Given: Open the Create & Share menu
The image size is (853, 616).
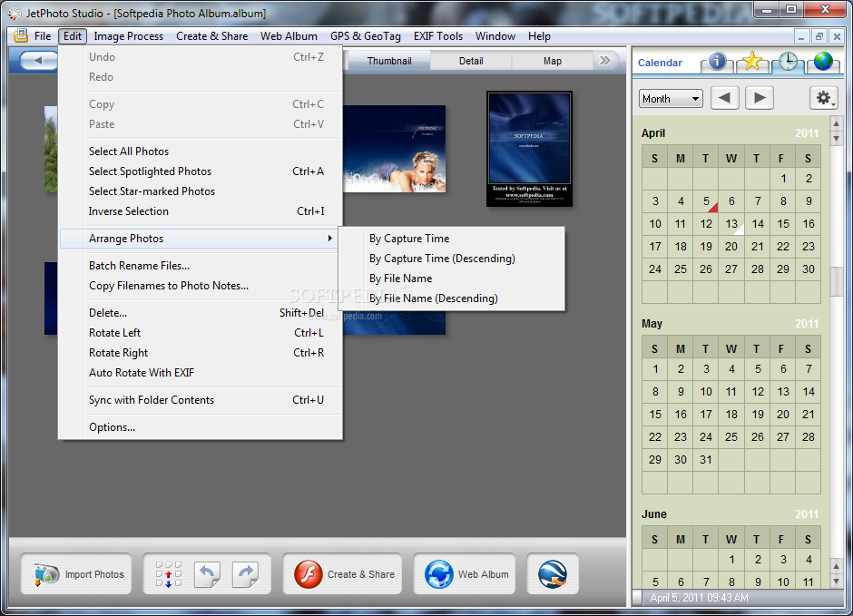Looking at the screenshot, I should tap(211, 36).
